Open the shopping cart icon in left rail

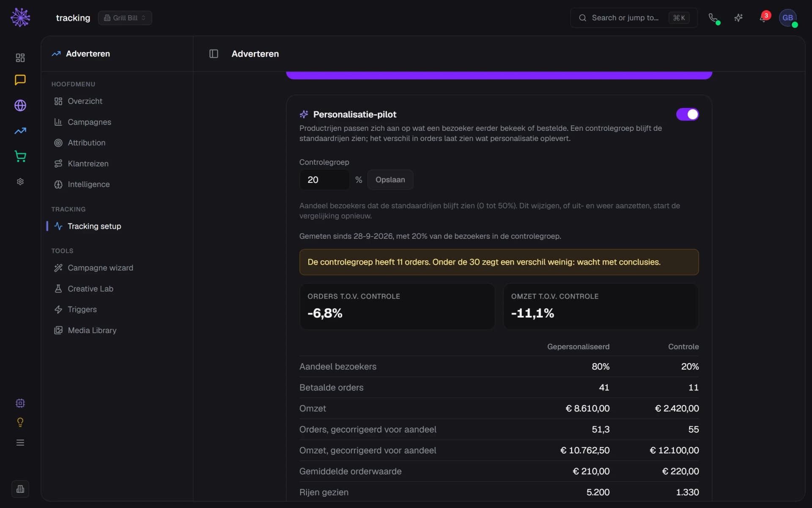click(20, 156)
